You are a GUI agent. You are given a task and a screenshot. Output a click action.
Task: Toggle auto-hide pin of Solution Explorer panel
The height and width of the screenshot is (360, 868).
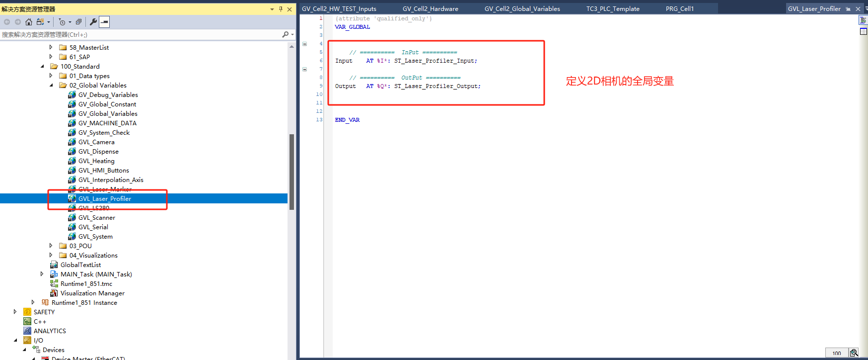(281, 9)
